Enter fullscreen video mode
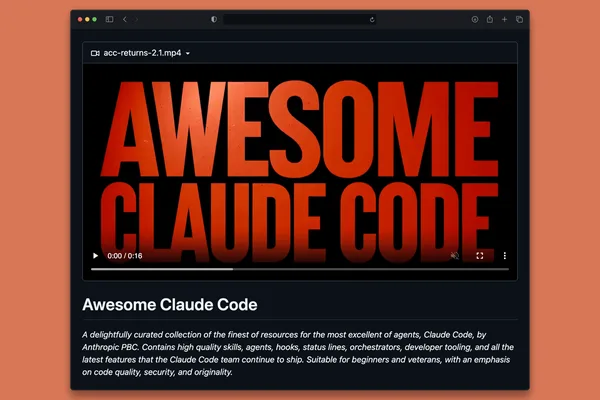The height and width of the screenshot is (400, 600). tap(479, 256)
